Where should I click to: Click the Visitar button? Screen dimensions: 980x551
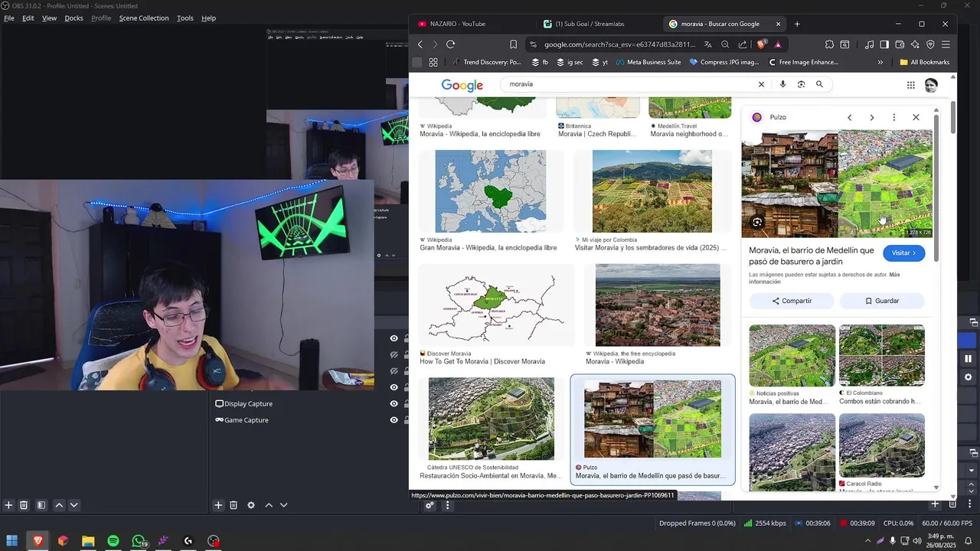904,253
